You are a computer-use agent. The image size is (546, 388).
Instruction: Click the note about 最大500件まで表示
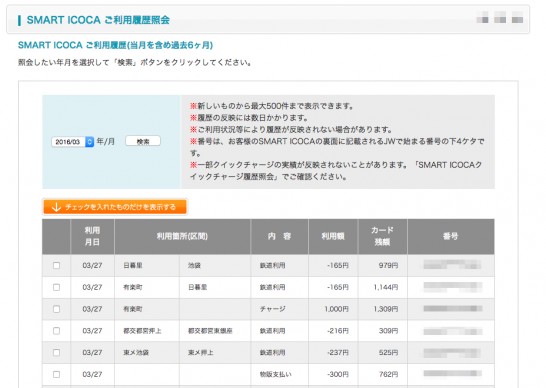click(x=272, y=106)
